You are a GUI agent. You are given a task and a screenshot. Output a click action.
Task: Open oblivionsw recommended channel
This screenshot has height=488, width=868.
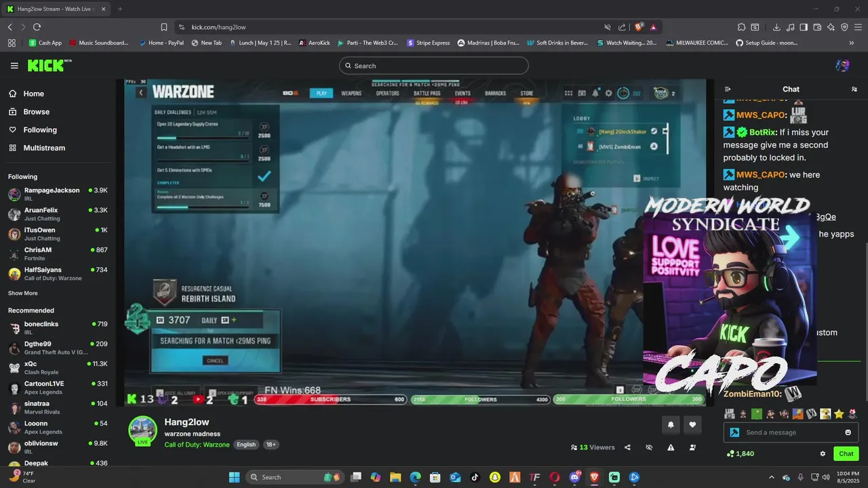pyautogui.click(x=58, y=447)
